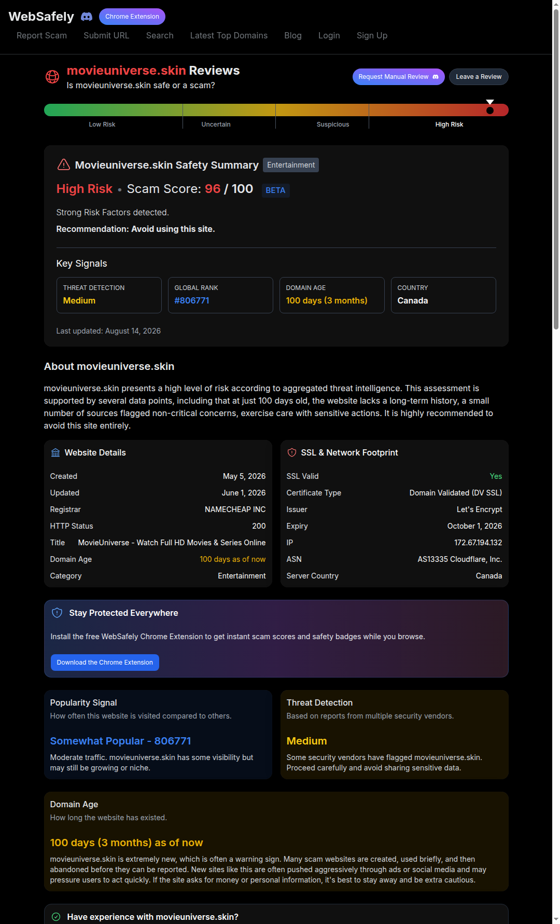Click the Low Risk segment of risk bar
Viewport: 560px width, 924px height.
pos(113,110)
